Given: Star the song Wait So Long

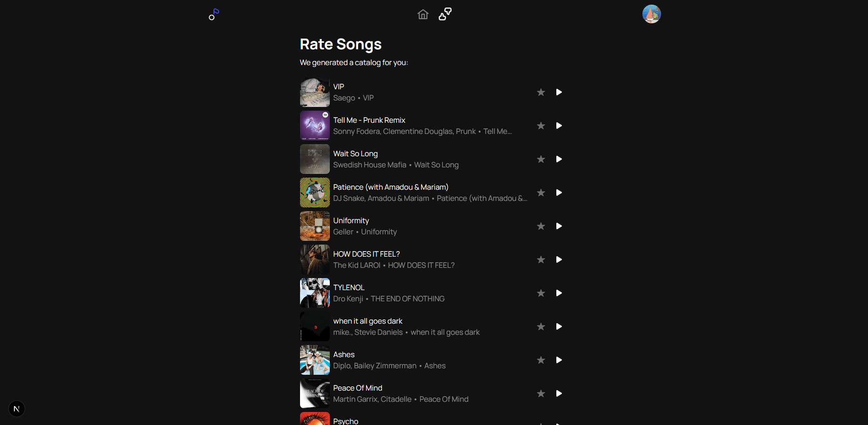Looking at the screenshot, I should (541, 159).
